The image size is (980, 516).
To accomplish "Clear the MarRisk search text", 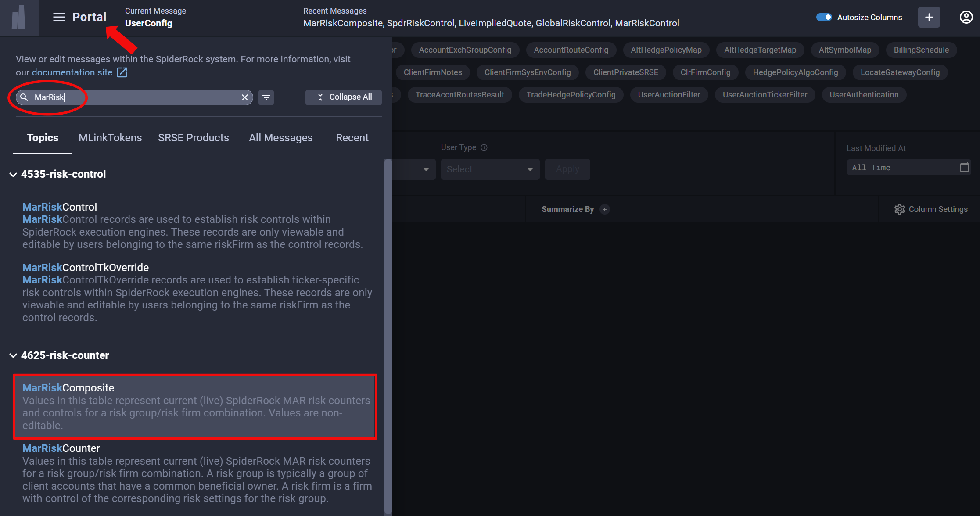I will tap(245, 97).
